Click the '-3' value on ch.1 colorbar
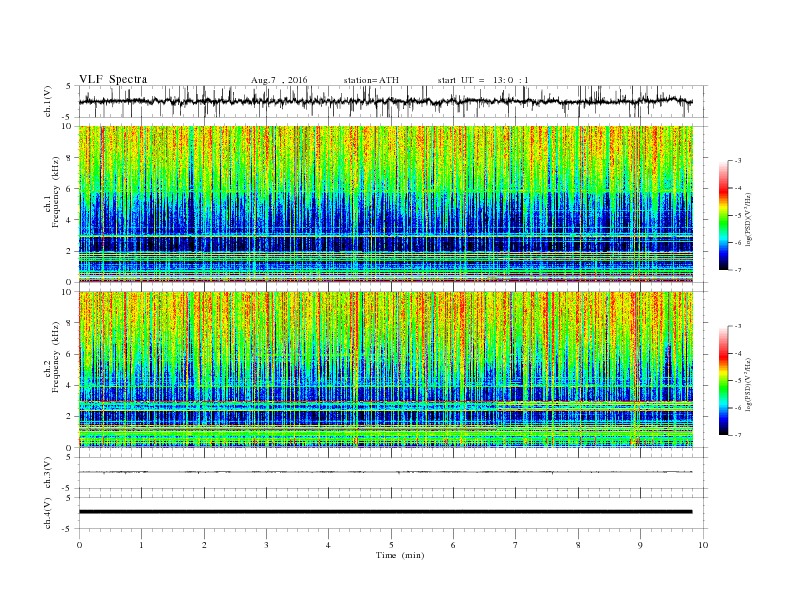The image size is (792, 612). tap(737, 161)
